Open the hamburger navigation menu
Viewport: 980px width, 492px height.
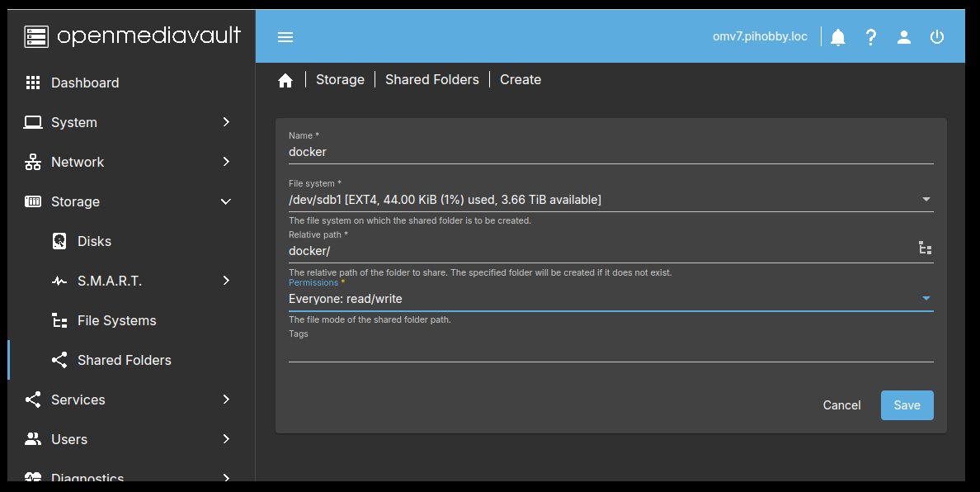click(x=285, y=35)
